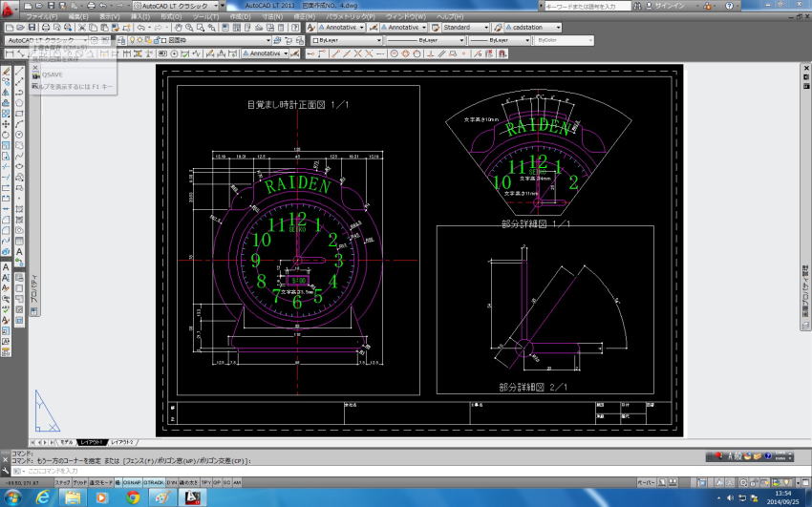This screenshot has width=812, height=507.
Task: Click the Match Properties brush icon
Action: point(115,28)
